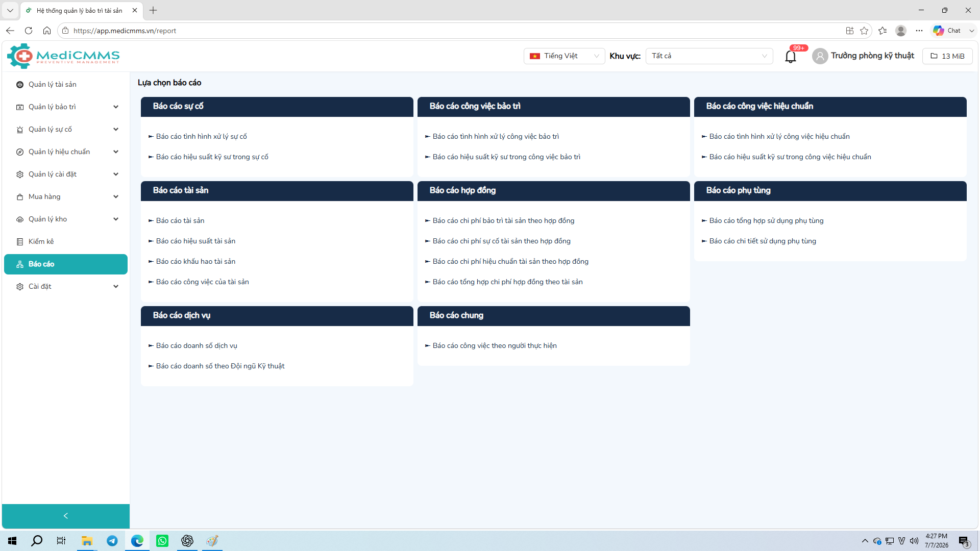
Task: Collapse the sidebar with the bottom arrow
Action: [x=66, y=516]
